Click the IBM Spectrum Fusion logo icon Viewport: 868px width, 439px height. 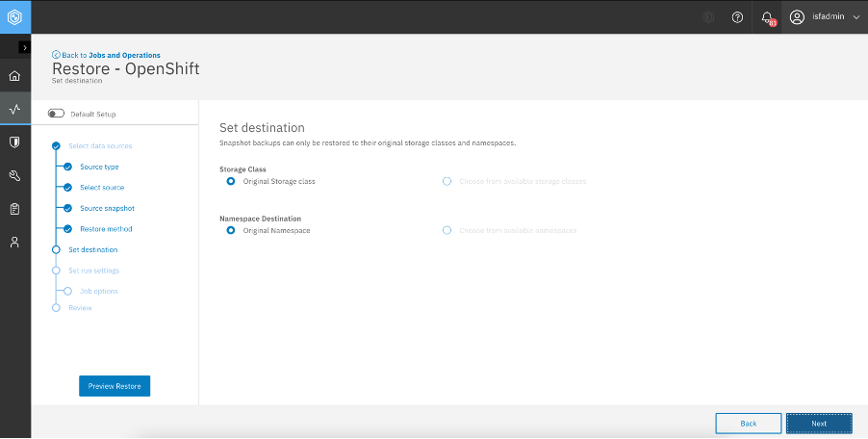point(15,17)
